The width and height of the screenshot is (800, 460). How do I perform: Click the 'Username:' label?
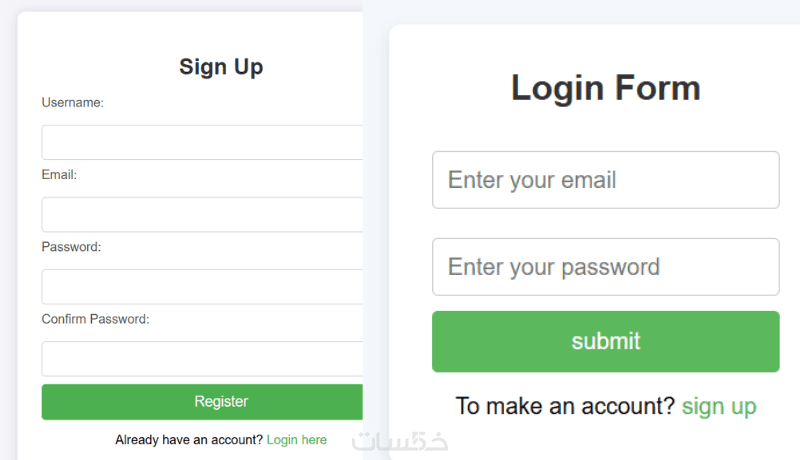click(x=73, y=102)
